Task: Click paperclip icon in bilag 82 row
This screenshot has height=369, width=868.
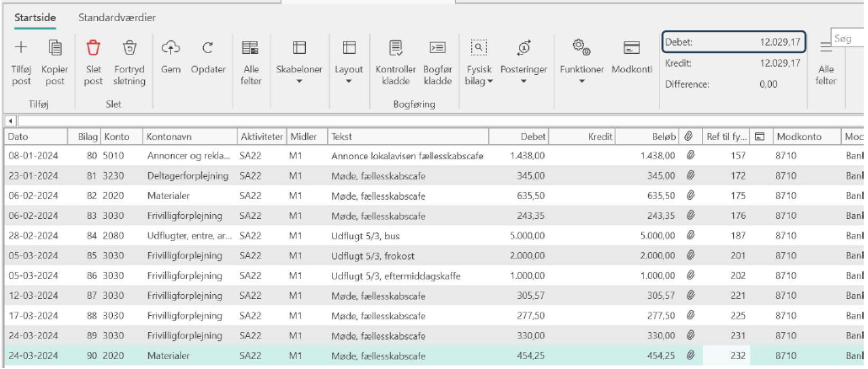Action: [x=690, y=195]
